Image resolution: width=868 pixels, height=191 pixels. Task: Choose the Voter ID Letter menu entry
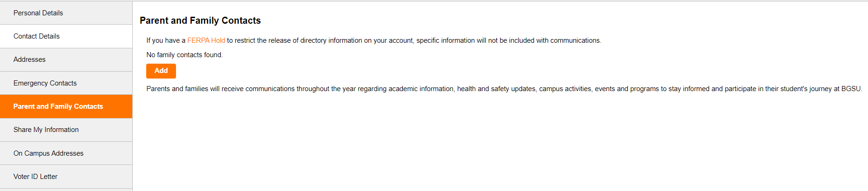point(35,177)
